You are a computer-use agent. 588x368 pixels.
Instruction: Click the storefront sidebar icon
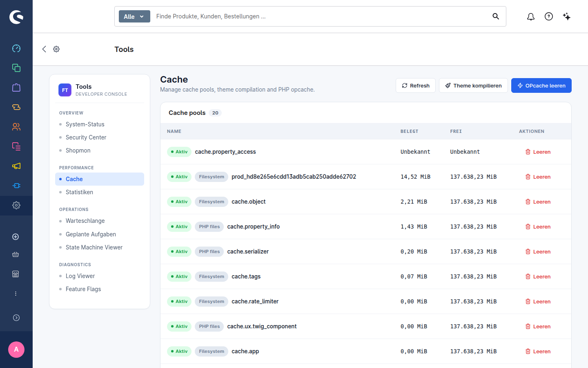pyautogui.click(x=16, y=274)
